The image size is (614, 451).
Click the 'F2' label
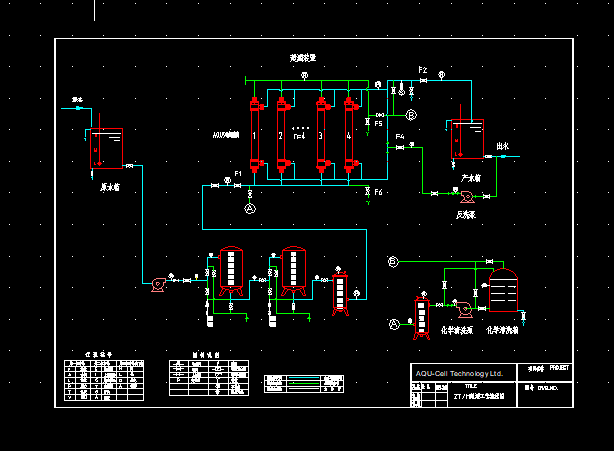coord(423,70)
